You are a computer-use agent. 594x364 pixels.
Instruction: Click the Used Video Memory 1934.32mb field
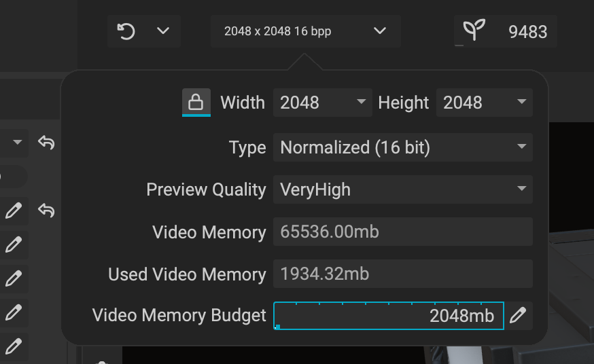(x=403, y=274)
